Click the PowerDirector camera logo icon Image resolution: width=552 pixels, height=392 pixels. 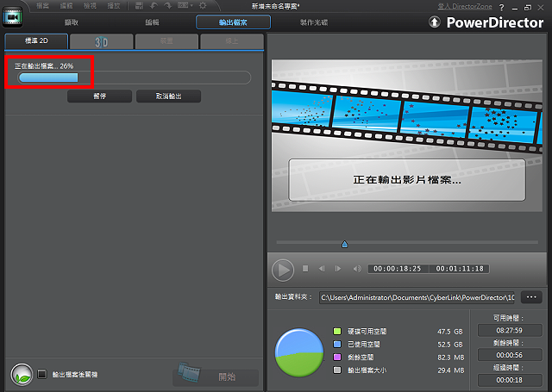(12, 16)
